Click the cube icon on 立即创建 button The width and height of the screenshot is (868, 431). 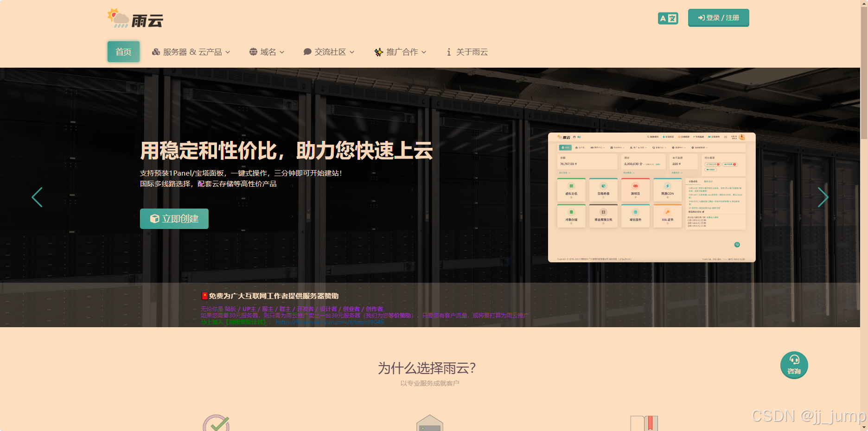(x=154, y=218)
